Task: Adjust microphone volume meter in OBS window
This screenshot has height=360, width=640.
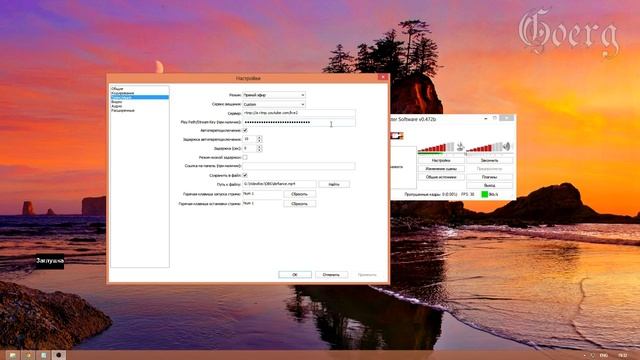Action: pyautogui.click(x=436, y=148)
